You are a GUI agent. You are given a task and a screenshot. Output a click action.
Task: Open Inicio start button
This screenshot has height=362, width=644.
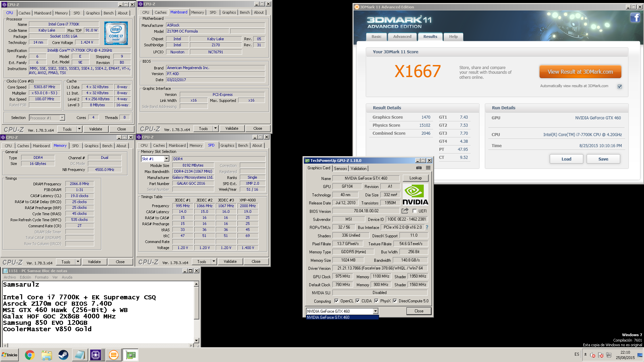point(9,355)
